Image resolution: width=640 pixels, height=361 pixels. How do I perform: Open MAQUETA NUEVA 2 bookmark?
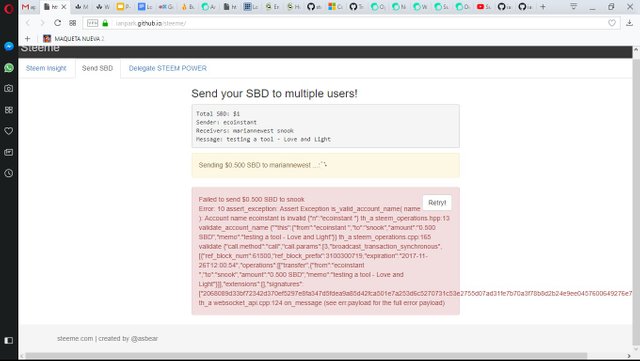coord(74,39)
